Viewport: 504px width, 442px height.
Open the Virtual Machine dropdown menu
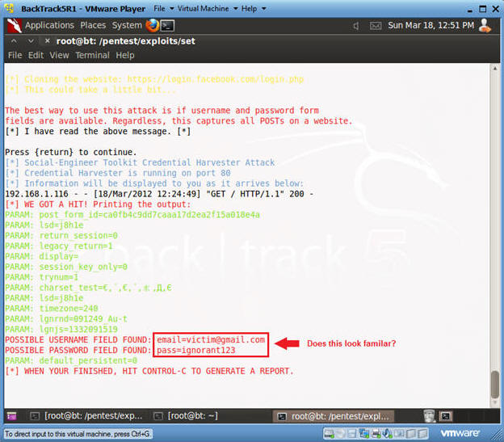pyautogui.click(x=208, y=9)
